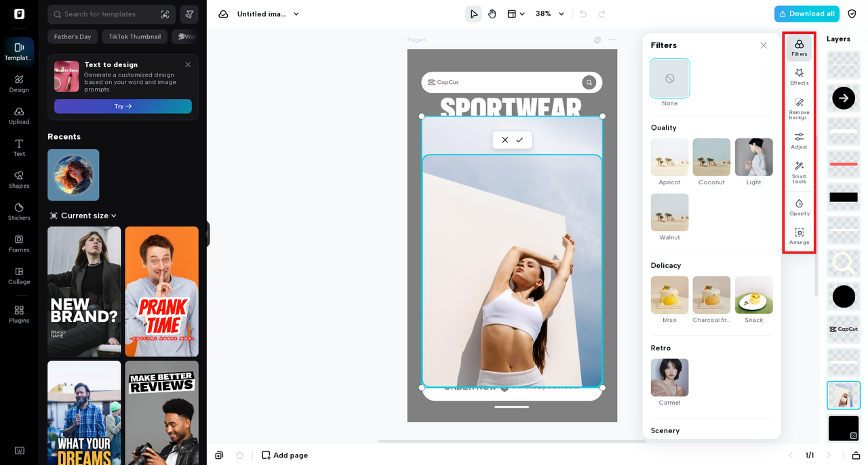Open the Collage sidebar tab
Screen dimensions: 868x465
[x=19, y=275]
